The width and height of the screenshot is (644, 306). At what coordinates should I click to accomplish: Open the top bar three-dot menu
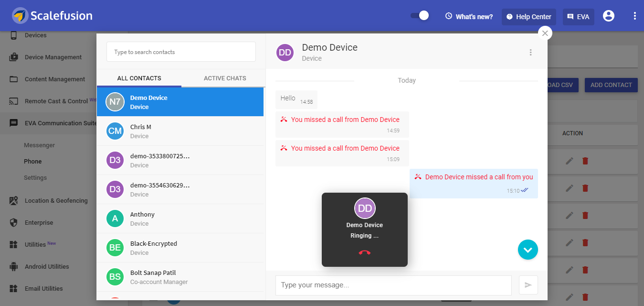pyautogui.click(x=635, y=16)
